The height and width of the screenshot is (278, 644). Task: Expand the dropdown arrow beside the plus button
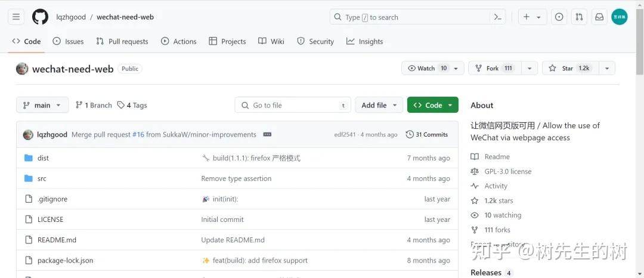pos(538,17)
